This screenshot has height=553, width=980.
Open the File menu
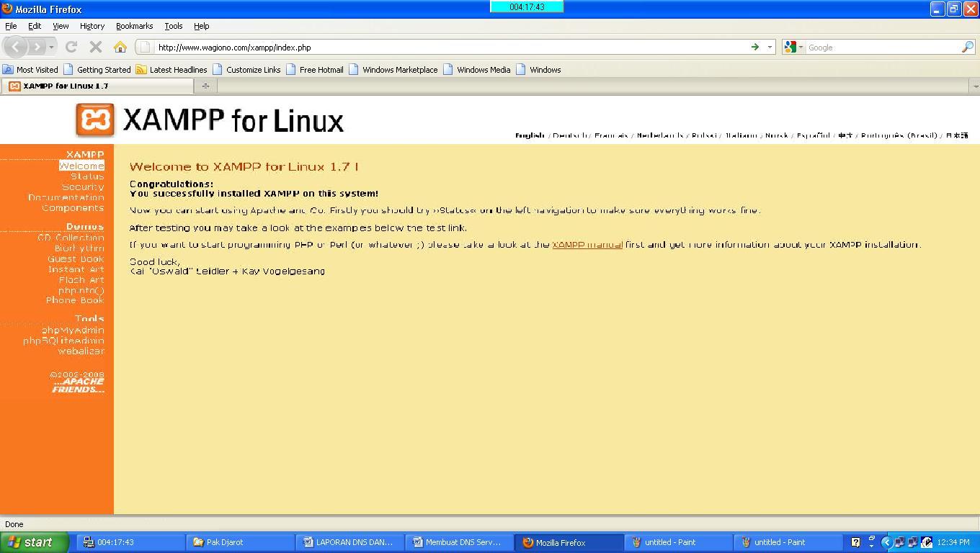pyautogui.click(x=11, y=26)
